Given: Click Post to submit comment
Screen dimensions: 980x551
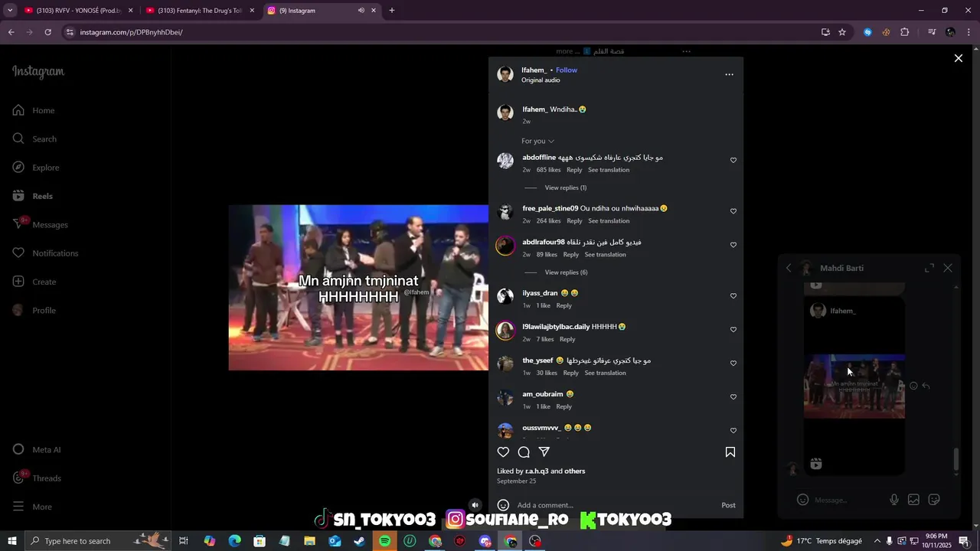Looking at the screenshot, I should [728, 505].
